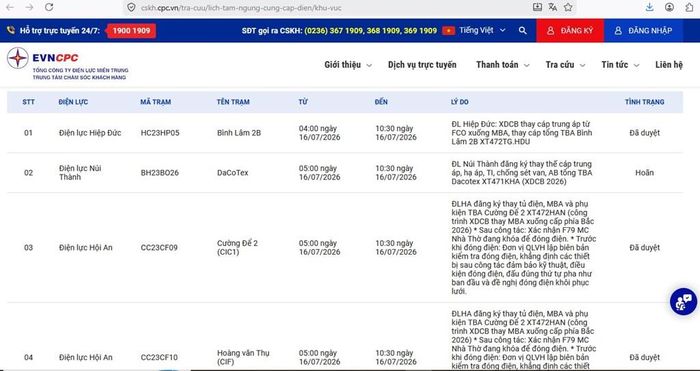Select station code CC23CF10

[x=159, y=357]
